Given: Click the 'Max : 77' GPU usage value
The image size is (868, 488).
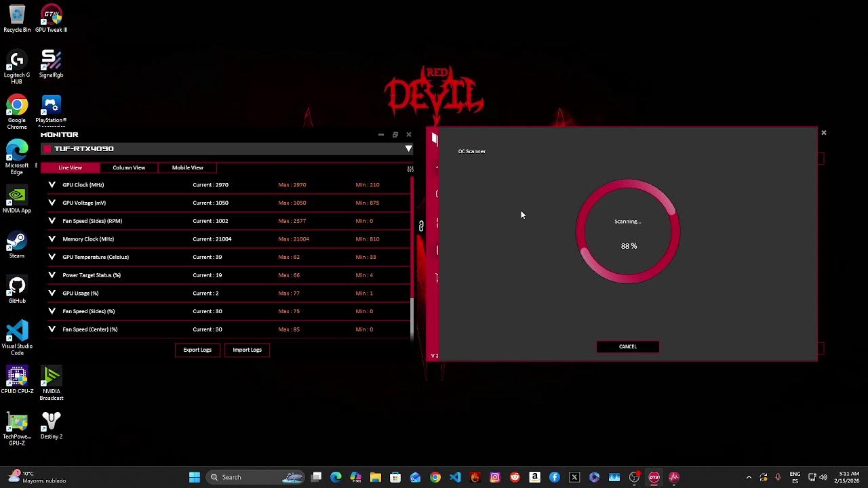Looking at the screenshot, I should pos(289,293).
